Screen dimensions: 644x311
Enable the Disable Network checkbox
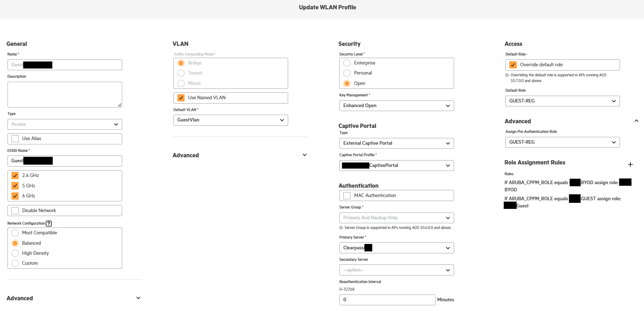pyautogui.click(x=15, y=211)
